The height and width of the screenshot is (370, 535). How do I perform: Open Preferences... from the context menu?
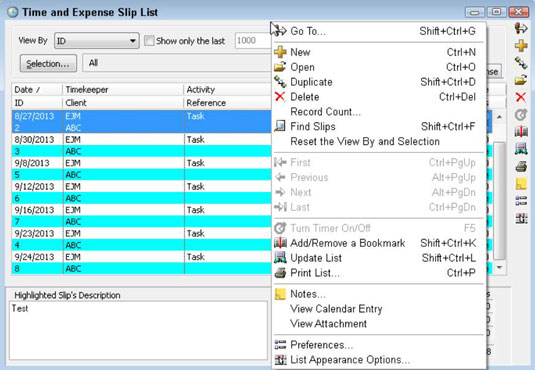coord(379,345)
